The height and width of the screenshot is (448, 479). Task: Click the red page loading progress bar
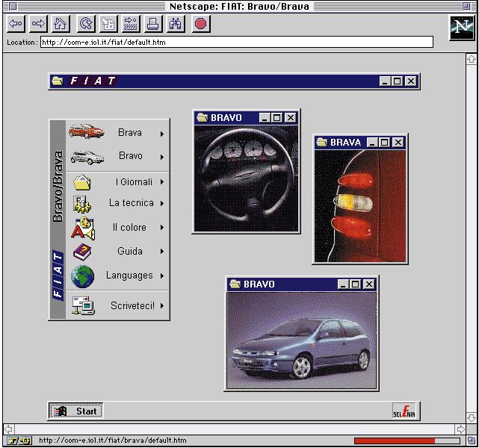pyautogui.click(x=394, y=441)
